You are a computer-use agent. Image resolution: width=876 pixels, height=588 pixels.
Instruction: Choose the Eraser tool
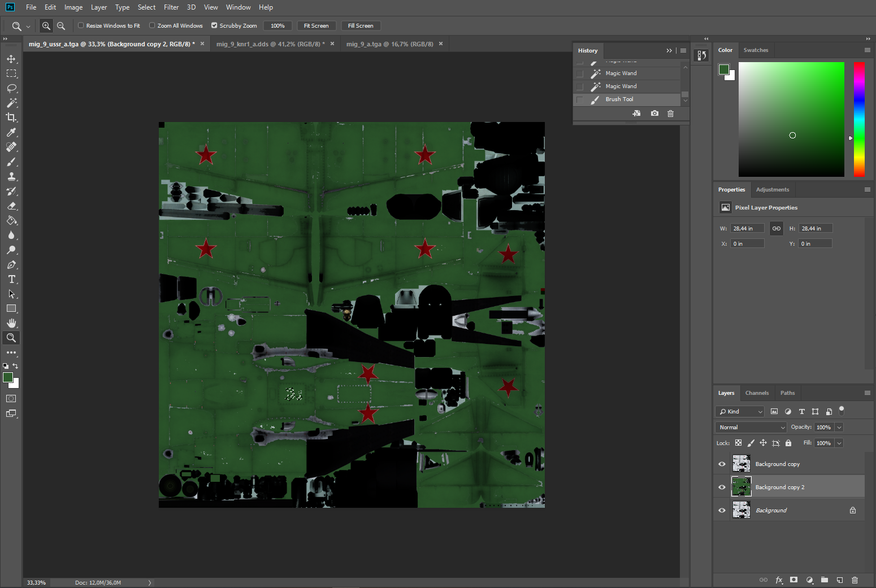tap(11, 206)
